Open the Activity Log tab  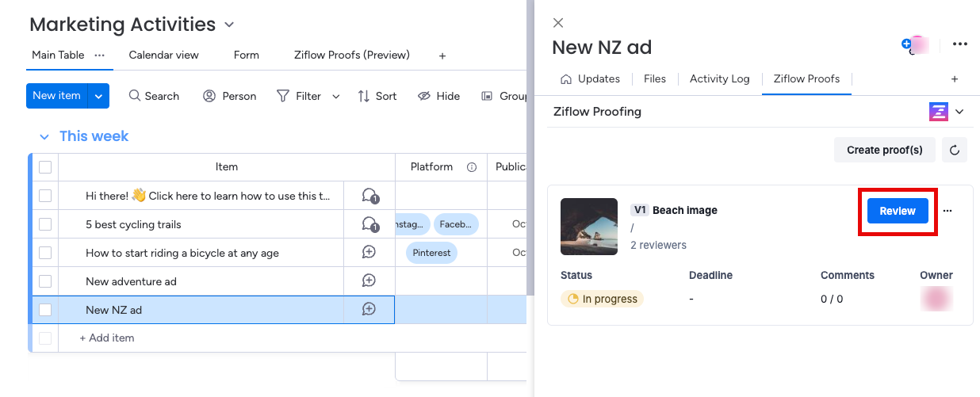[719, 78]
